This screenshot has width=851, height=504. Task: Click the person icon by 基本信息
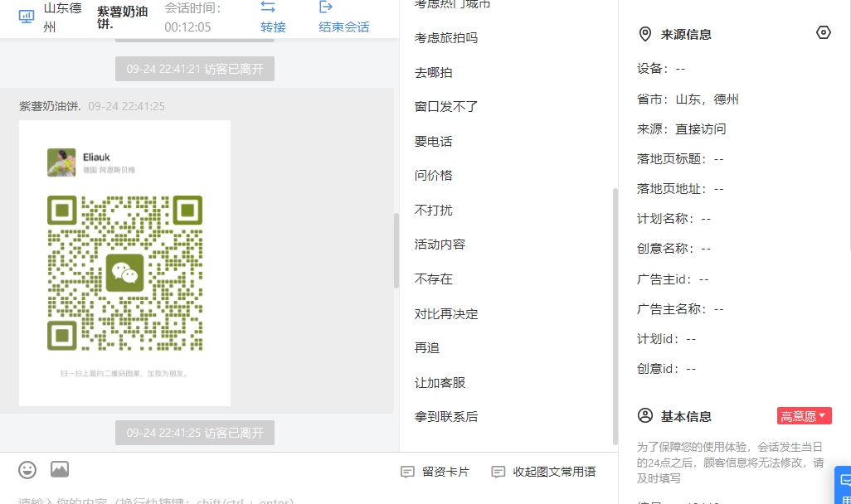(x=645, y=416)
